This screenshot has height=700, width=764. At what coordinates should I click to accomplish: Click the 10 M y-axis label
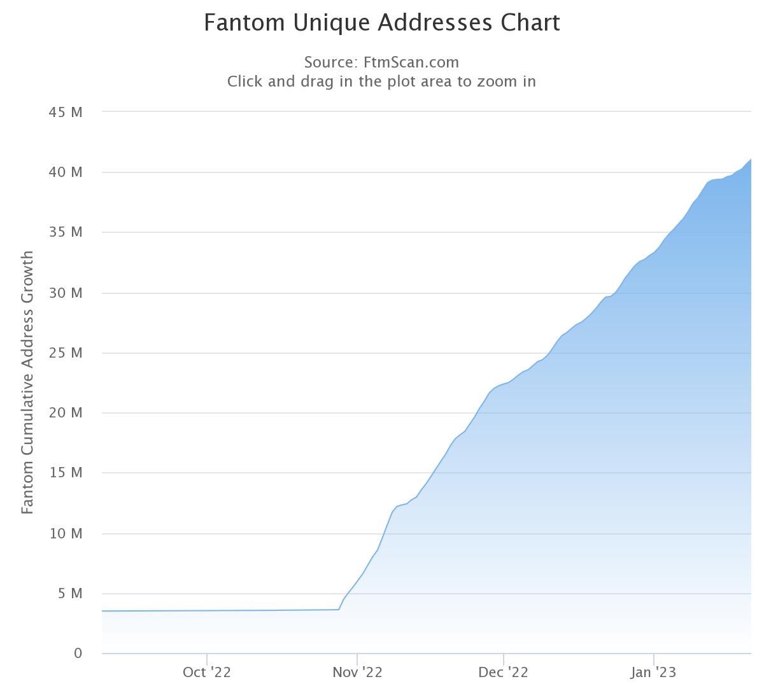[x=66, y=534]
